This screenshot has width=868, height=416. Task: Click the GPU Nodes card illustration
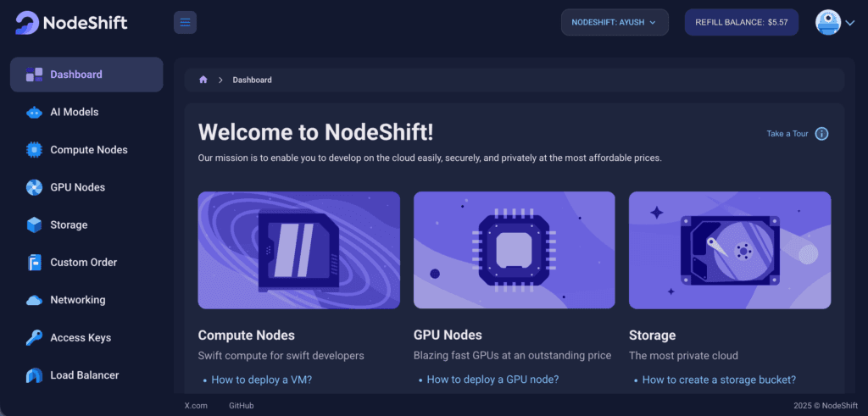click(x=514, y=250)
